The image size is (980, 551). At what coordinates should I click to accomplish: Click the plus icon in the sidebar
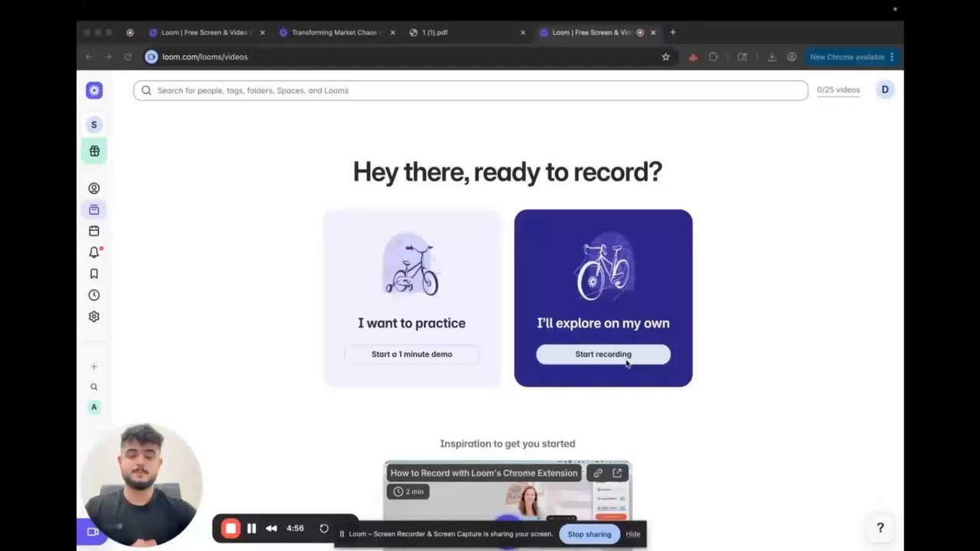94,367
